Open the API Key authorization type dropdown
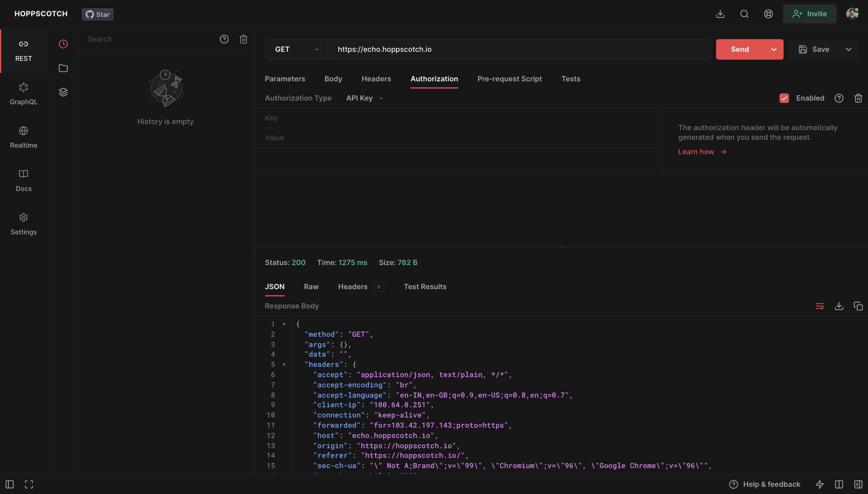The height and width of the screenshot is (494, 868). [364, 98]
